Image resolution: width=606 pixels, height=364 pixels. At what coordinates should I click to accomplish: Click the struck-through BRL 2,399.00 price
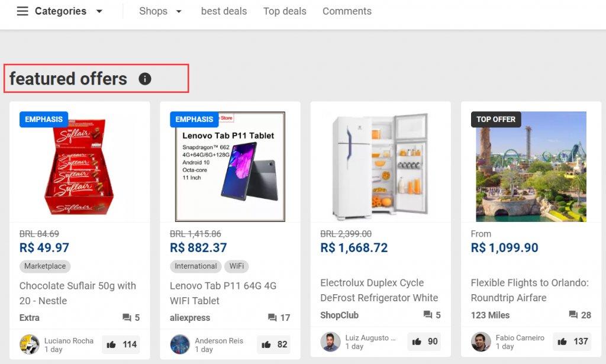346,234
